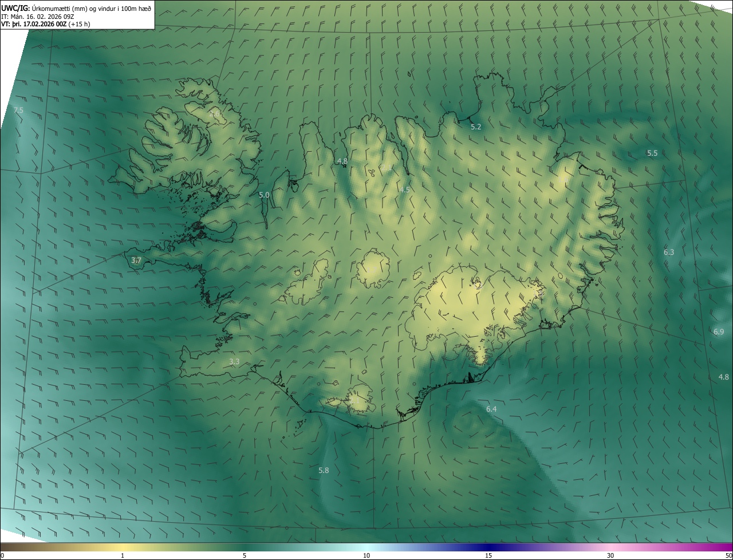733x560 pixels.
Task: Click the color scale tick label 0
Action: click(x=2, y=555)
